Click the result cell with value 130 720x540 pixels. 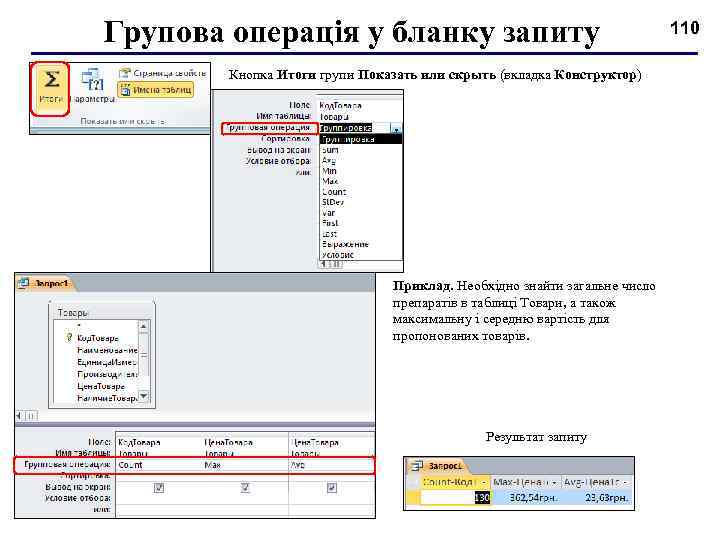tap(456, 497)
